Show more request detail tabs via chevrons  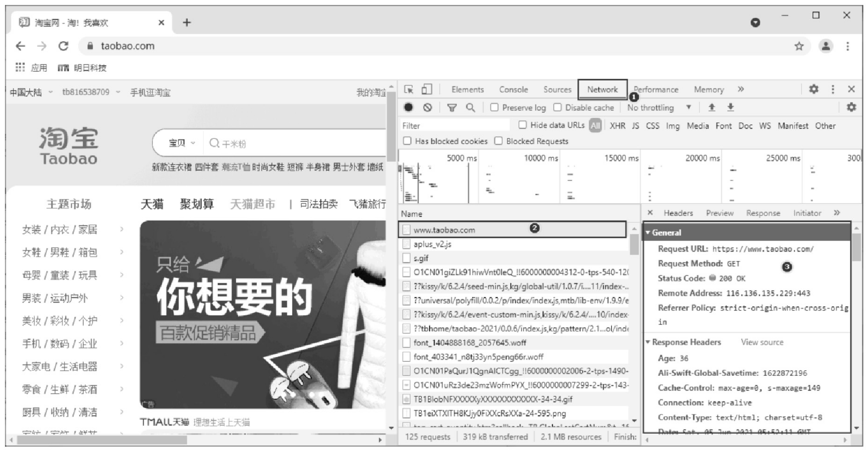coord(836,213)
